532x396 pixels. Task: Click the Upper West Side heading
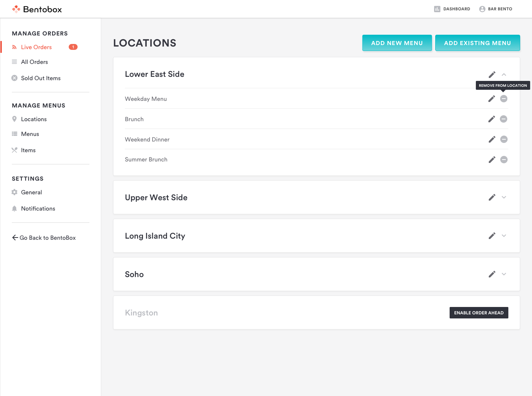pyautogui.click(x=156, y=198)
